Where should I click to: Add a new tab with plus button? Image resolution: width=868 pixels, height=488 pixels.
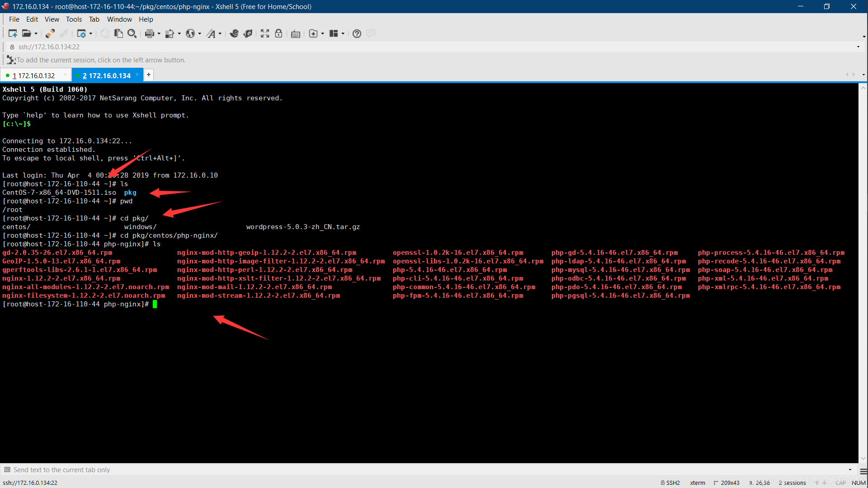(x=149, y=75)
